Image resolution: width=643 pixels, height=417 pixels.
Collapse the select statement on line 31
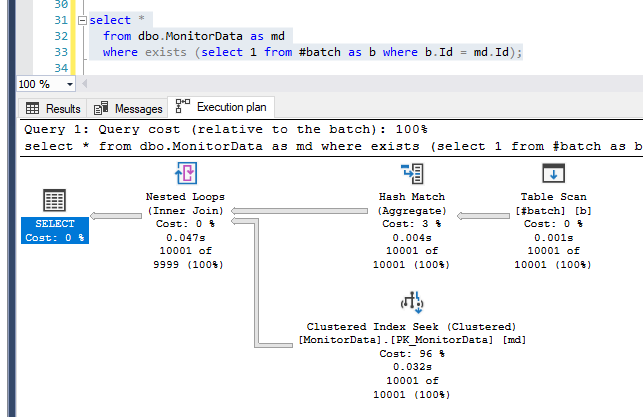[82, 20]
